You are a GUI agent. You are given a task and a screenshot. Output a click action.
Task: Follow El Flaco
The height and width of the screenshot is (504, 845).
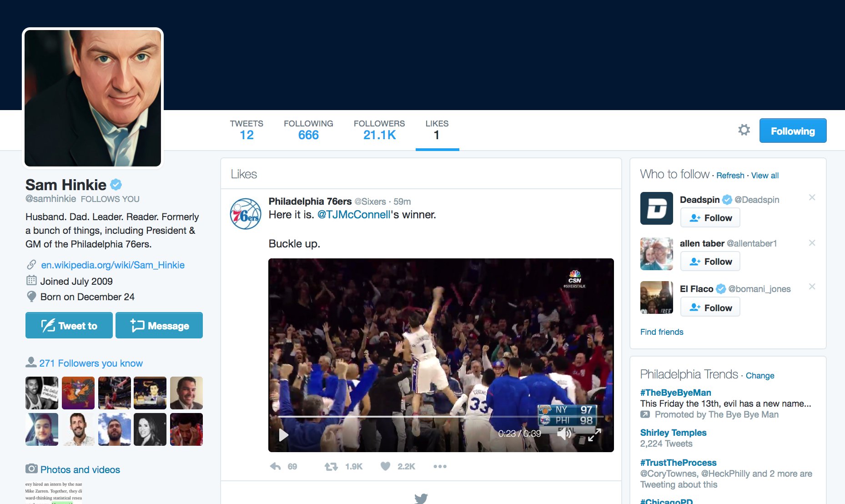click(710, 307)
